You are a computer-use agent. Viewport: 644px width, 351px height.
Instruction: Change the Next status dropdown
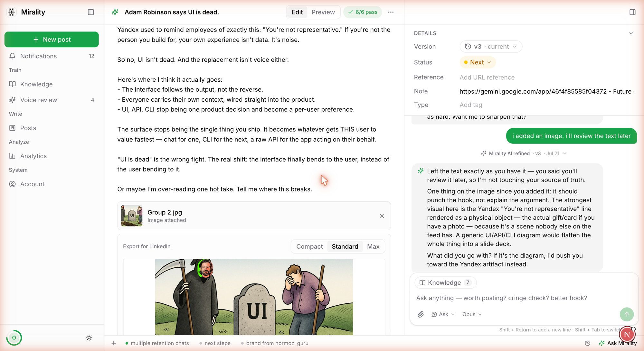click(478, 62)
